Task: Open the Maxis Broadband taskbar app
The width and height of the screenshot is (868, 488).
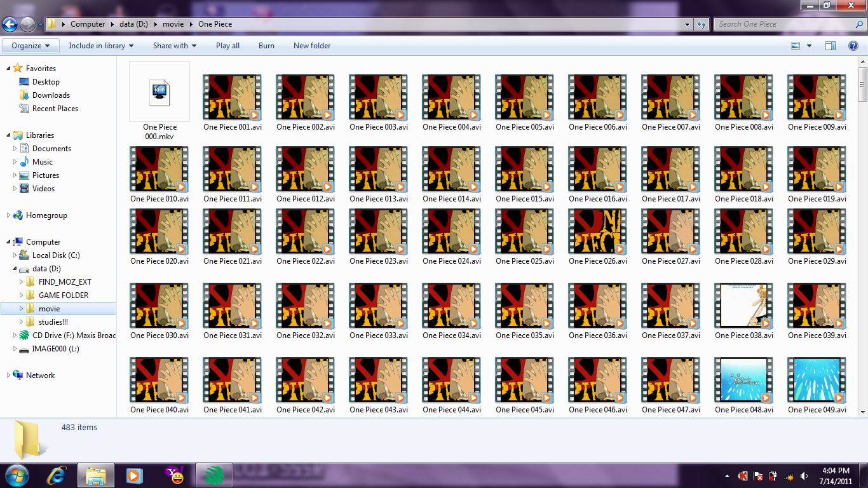Action: tap(214, 475)
